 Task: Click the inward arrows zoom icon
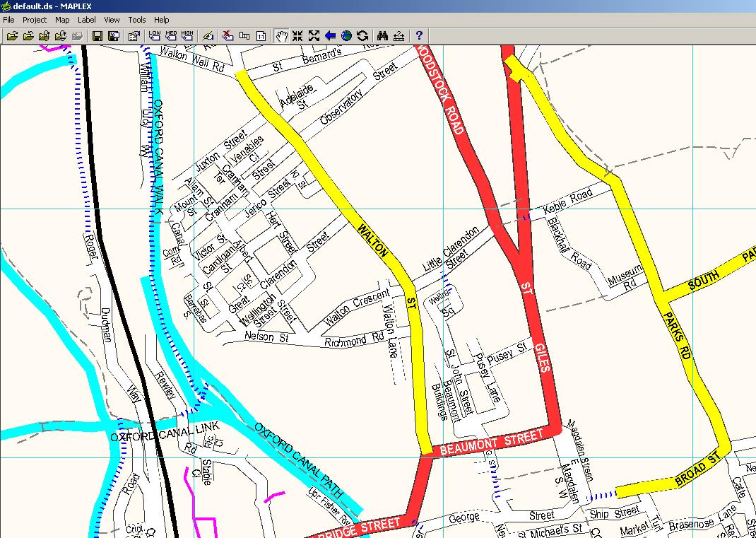point(297,36)
